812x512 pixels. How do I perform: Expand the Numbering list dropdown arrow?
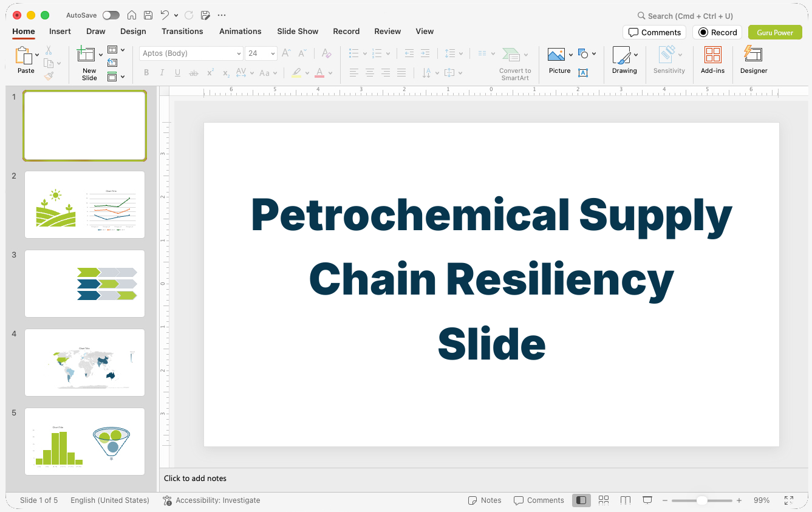click(387, 53)
